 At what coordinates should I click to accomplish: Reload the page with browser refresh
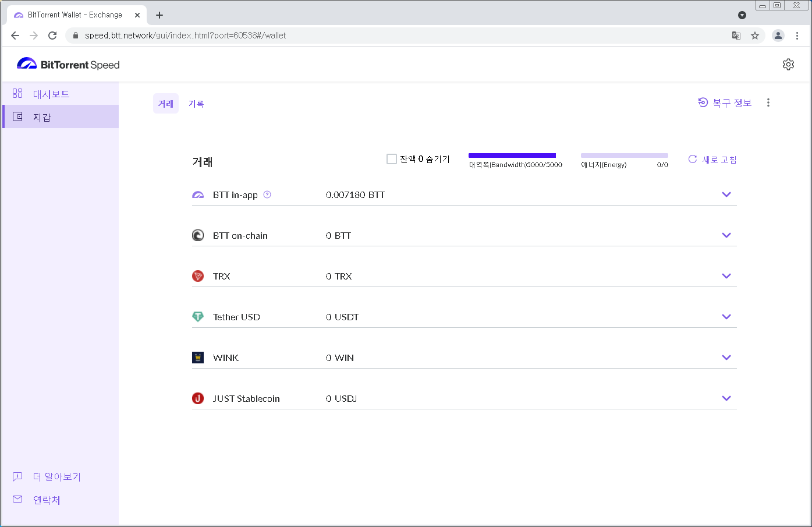point(52,36)
